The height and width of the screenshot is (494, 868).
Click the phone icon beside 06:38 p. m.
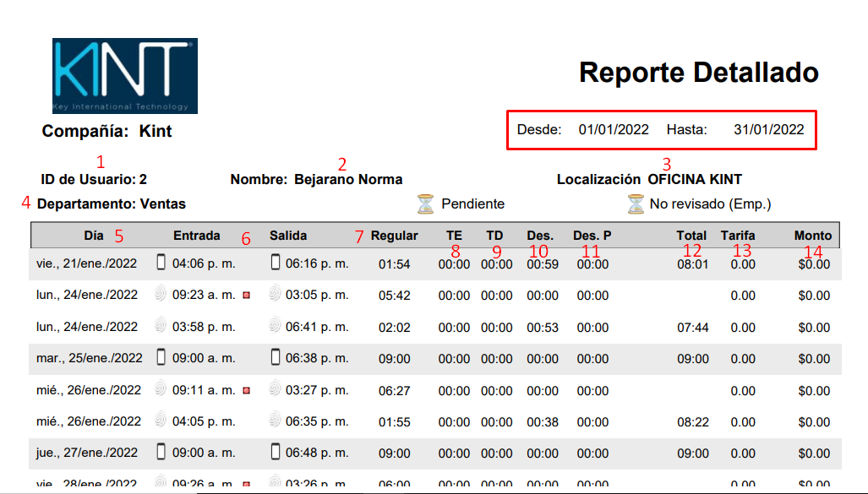coord(275,358)
